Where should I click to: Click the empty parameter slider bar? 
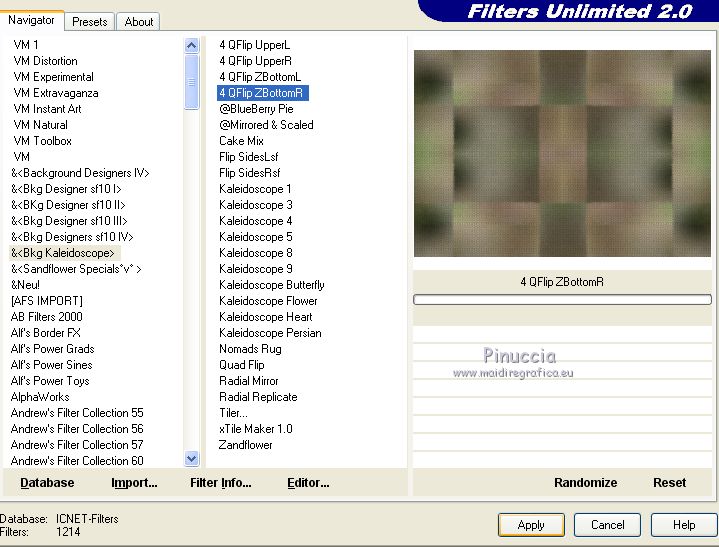point(562,299)
